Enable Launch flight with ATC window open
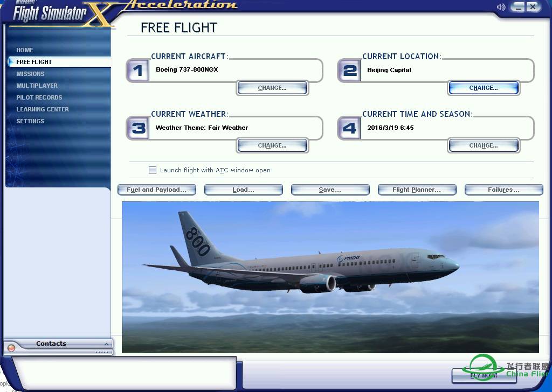This screenshot has width=552, height=392. click(153, 170)
